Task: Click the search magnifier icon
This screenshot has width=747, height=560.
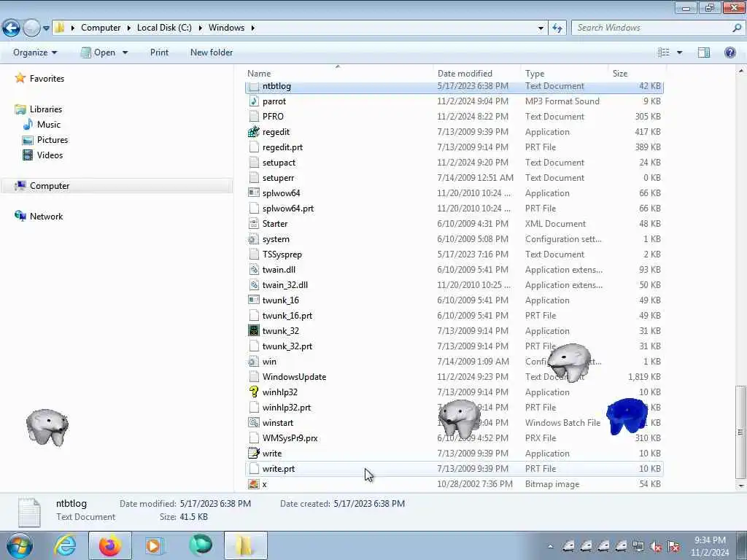Action: pyautogui.click(x=737, y=28)
